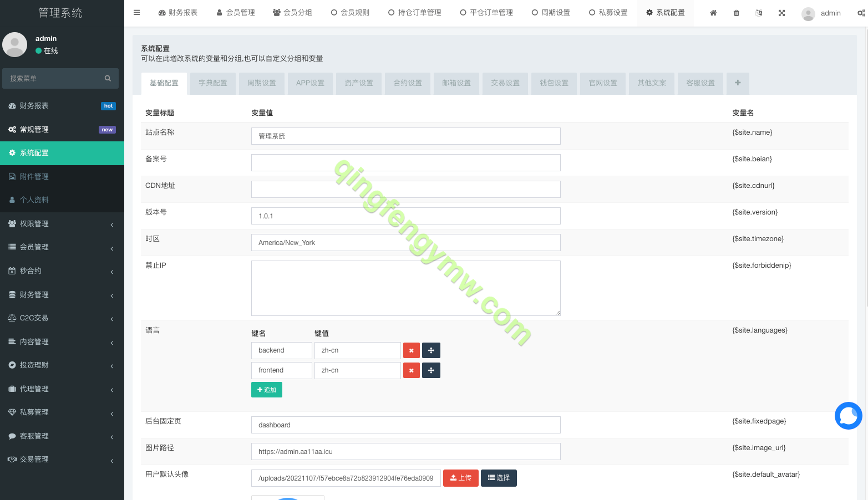Screen dimensions: 868x500
Task: Switch to 周期设置 top tab
Action: point(551,13)
